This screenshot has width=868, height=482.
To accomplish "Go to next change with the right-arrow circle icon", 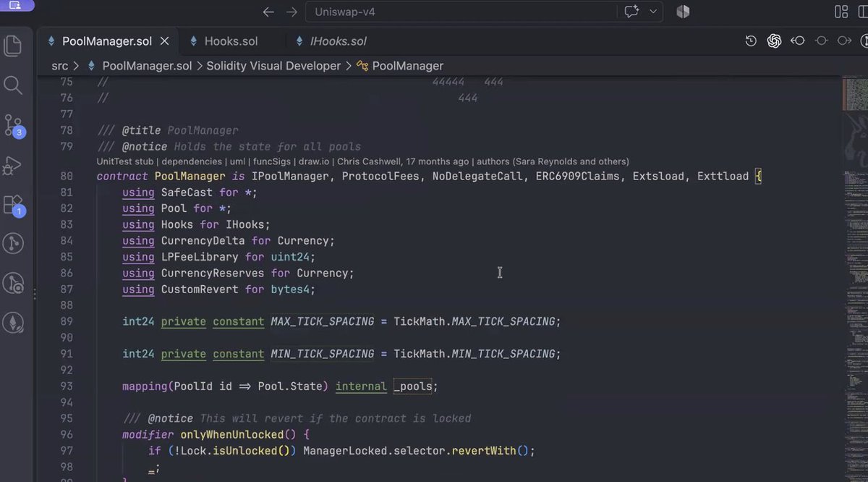I will point(844,41).
